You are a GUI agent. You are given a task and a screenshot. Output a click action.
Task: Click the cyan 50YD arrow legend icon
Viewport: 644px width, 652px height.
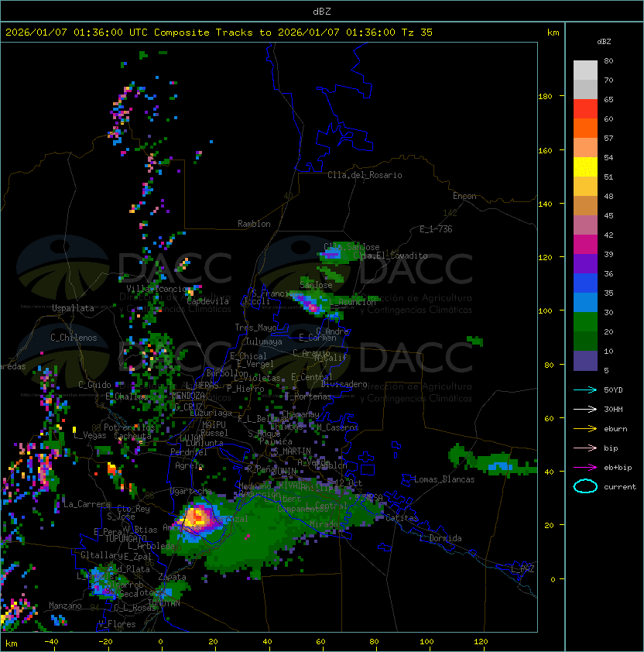pyautogui.click(x=585, y=389)
